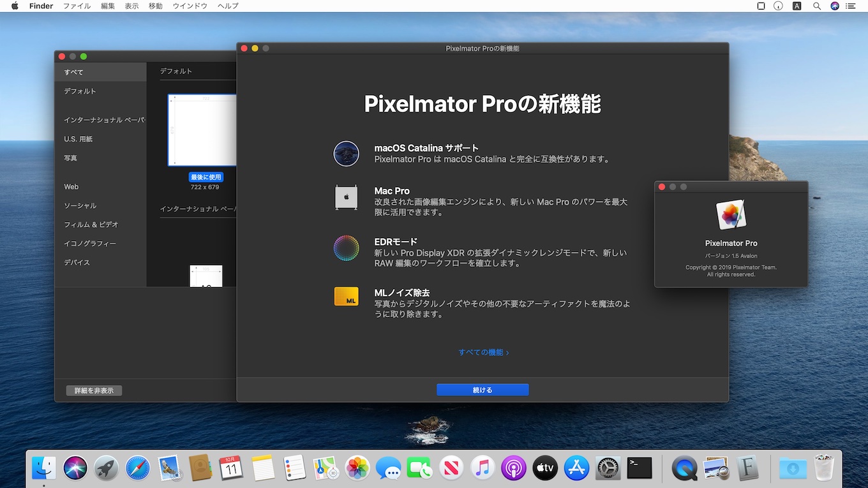Click the macOS Catalina support feature icon
The width and height of the screenshot is (868, 488).
point(346,154)
